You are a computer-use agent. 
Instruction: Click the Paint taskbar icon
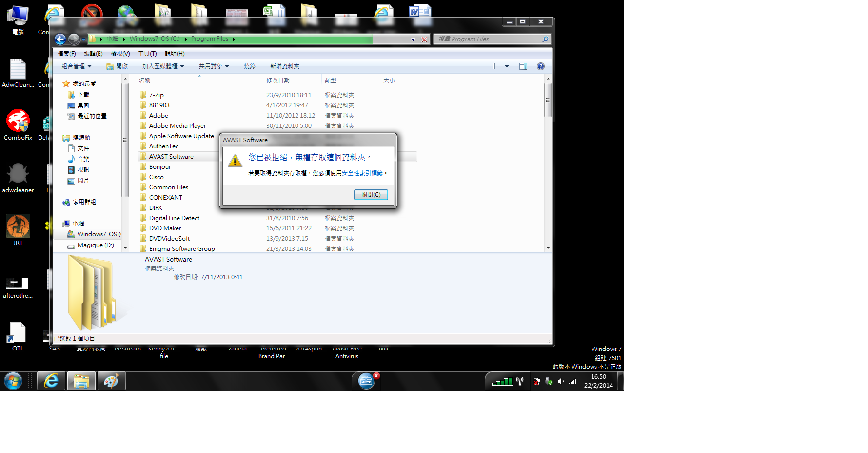[112, 381]
